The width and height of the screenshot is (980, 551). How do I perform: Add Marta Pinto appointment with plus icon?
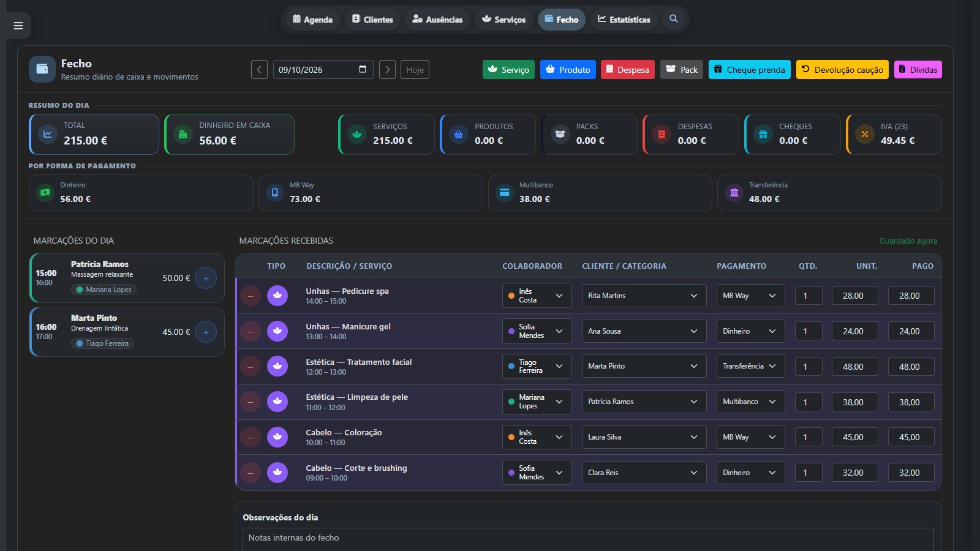click(206, 332)
